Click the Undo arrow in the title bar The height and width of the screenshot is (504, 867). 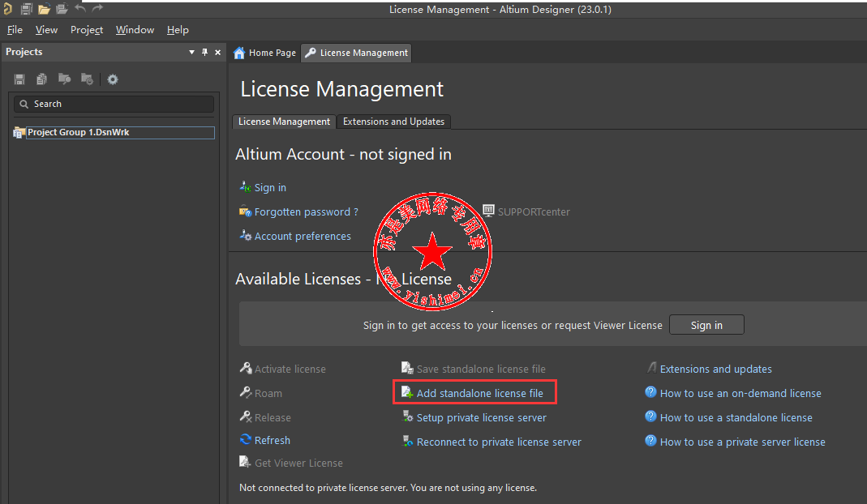80,8
